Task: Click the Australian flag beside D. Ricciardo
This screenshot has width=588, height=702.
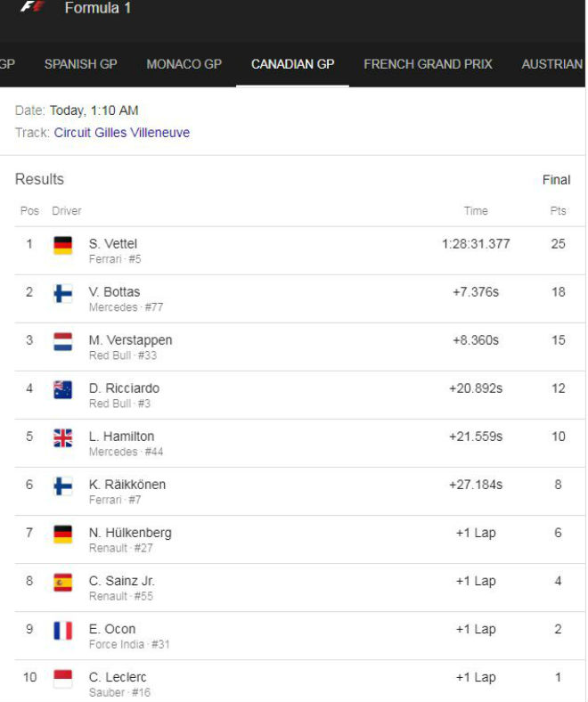Action: pyautogui.click(x=62, y=389)
